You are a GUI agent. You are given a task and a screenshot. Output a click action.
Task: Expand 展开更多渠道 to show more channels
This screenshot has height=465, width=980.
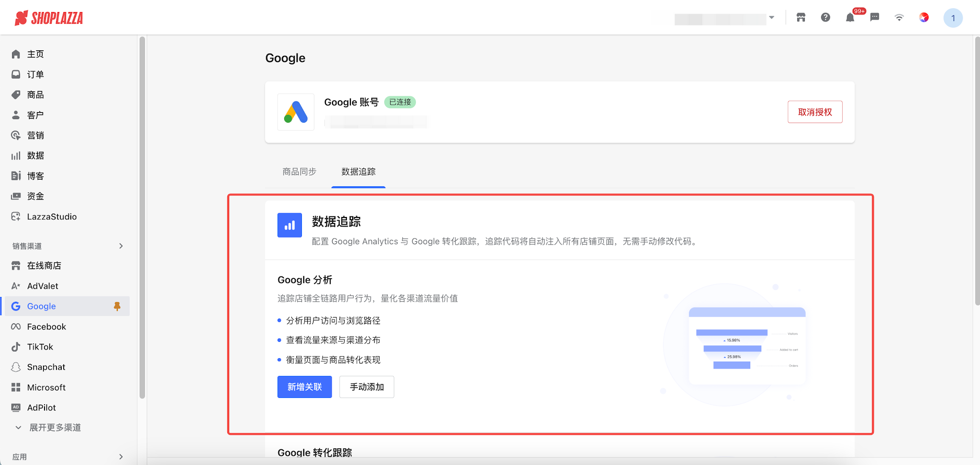pos(48,428)
